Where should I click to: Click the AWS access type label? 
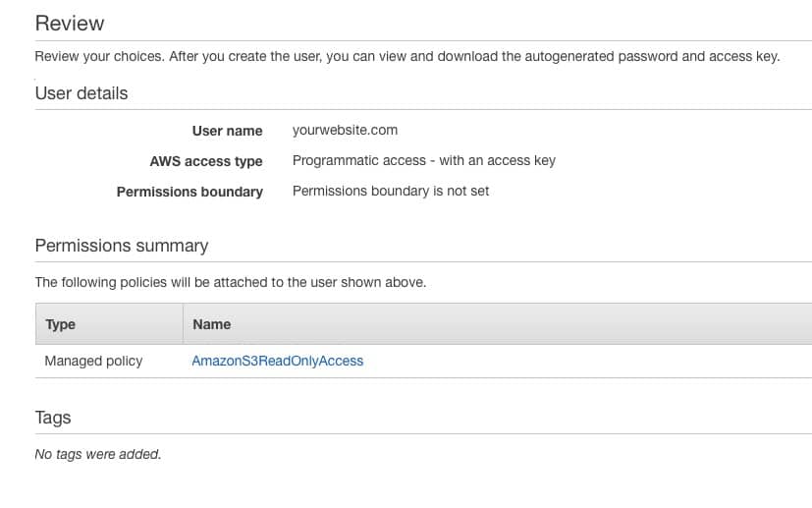206,161
